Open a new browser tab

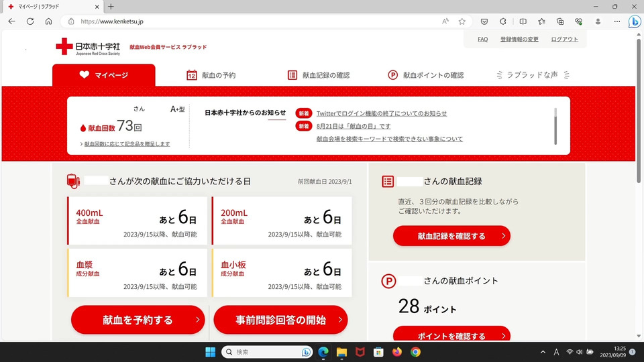(111, 7)
